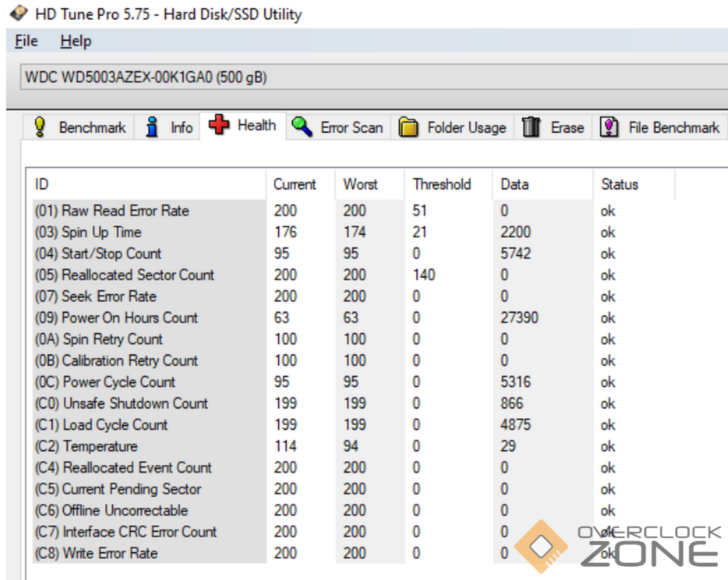Open the File menu
728x580 pixels.
26,41
